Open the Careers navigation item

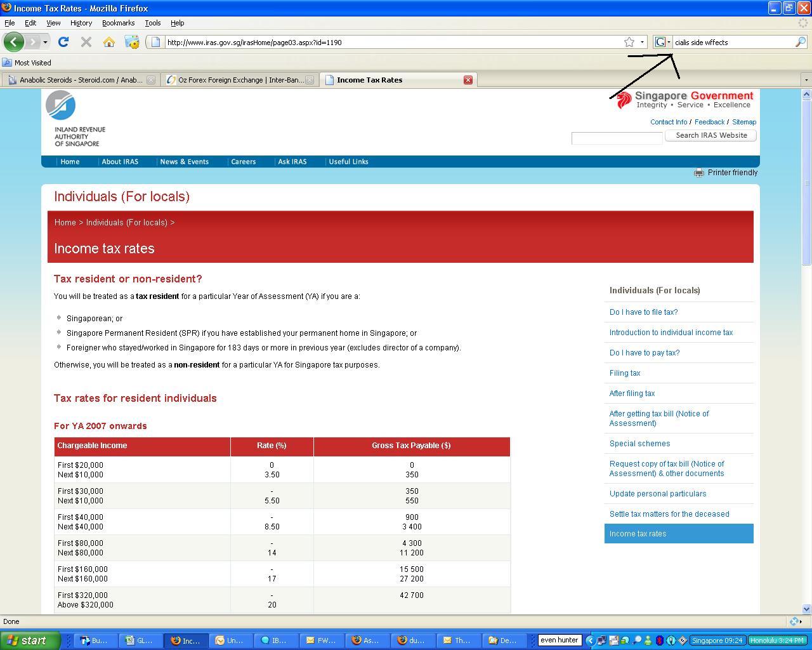click(243, 162)
